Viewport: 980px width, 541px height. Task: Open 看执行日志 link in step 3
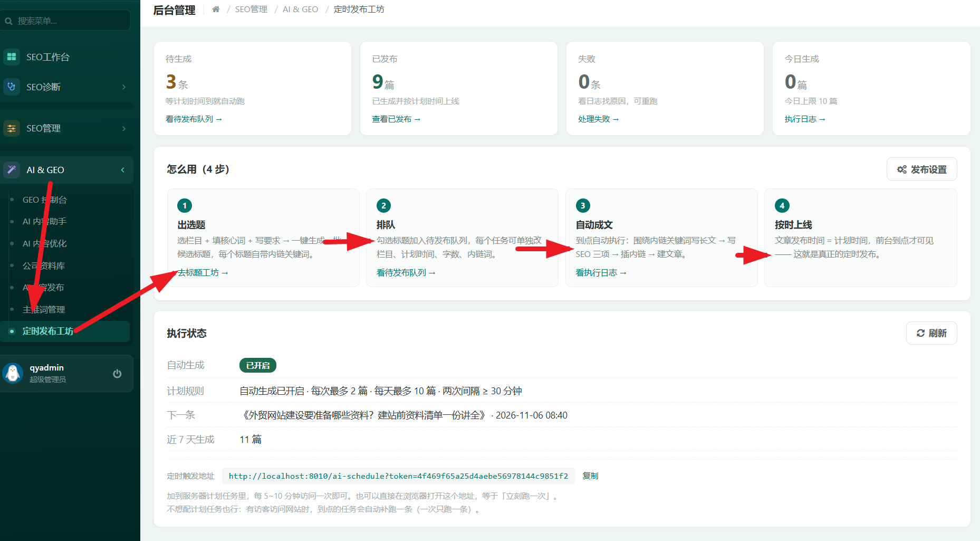pyautogui.click(x=601, y=272)
